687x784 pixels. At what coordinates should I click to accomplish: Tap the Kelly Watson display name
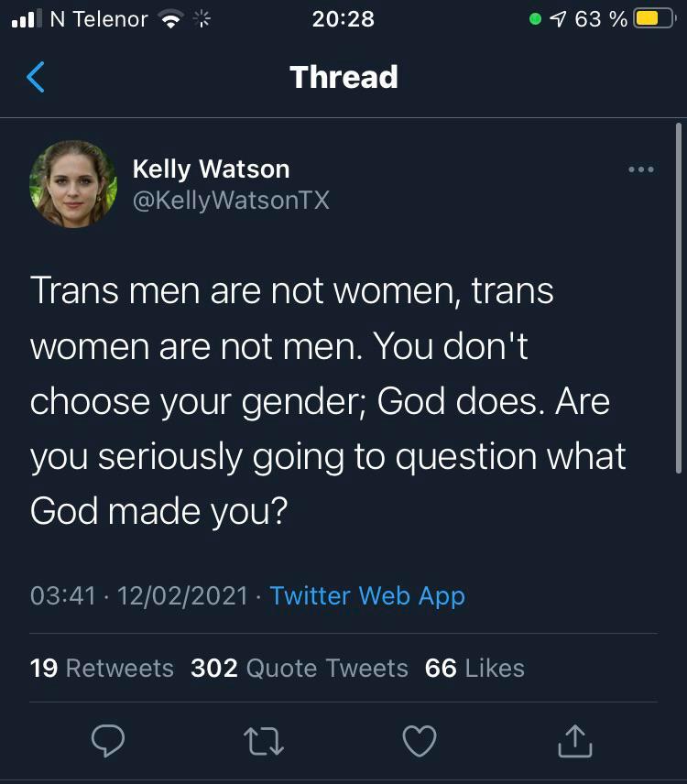click(x=211, y=169)
